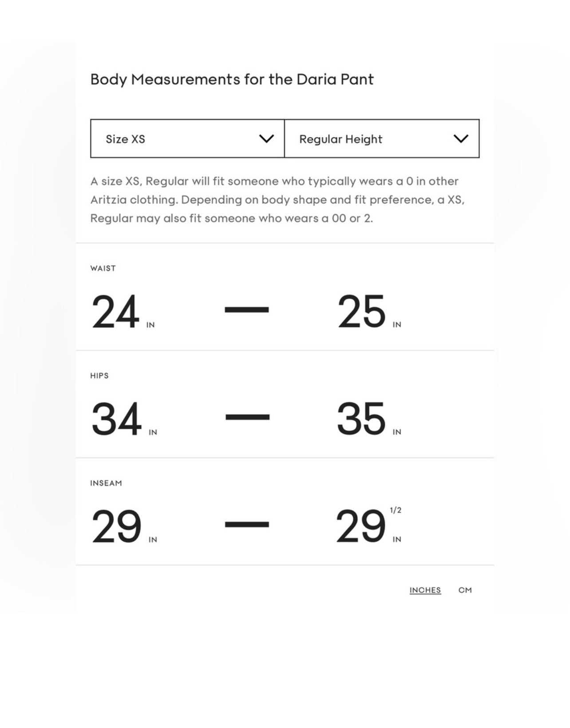Switch measurement units to CM
This screenshot has height=728, width=570.
coord(465,590)
